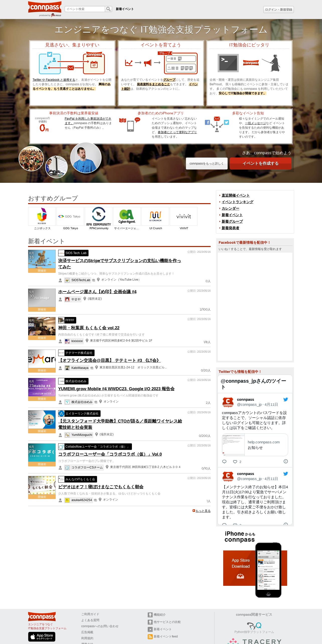Open テテミート #3 LT会 event title
The width and height of the screenshot is (322, 644).
[109, 360]
